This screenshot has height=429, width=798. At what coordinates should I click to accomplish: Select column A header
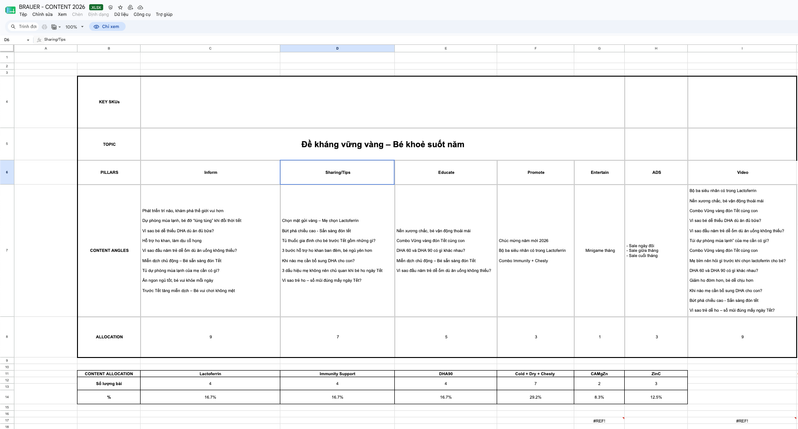46,48
